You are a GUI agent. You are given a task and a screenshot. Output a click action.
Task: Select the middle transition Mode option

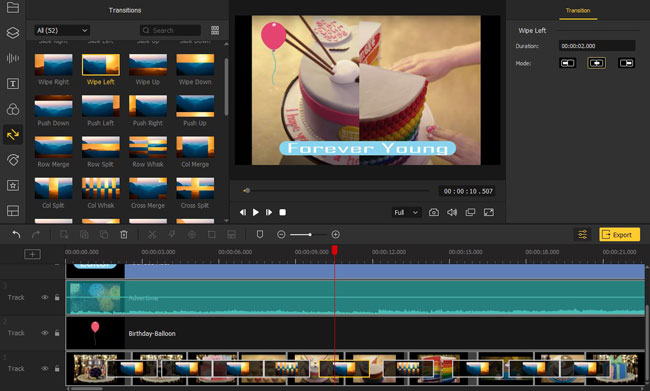tap(597, 63)
